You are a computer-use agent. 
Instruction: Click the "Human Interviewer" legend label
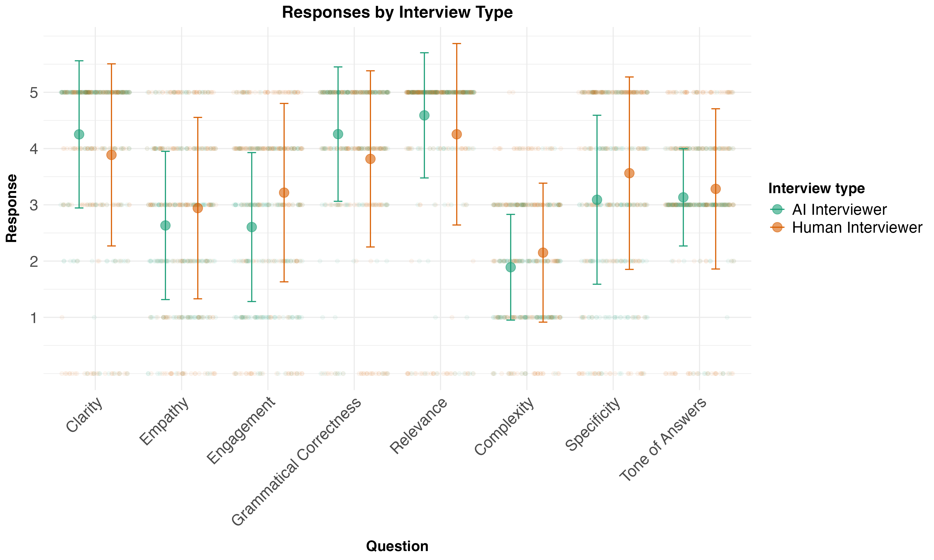click(857, 227)
